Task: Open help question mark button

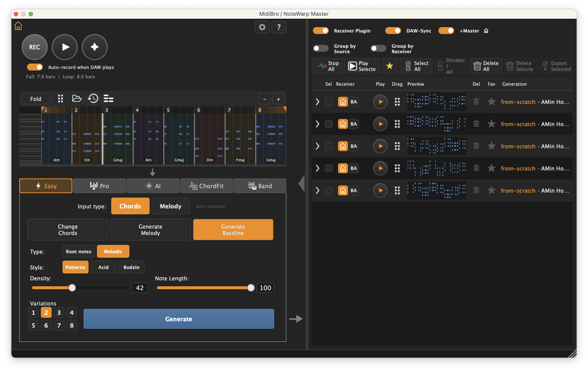Action: 279,27
